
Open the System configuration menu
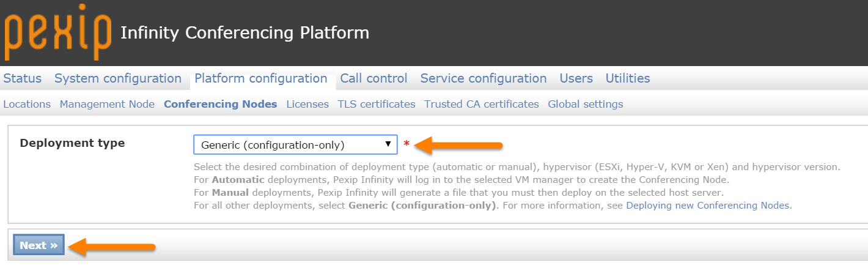point(118,78)
